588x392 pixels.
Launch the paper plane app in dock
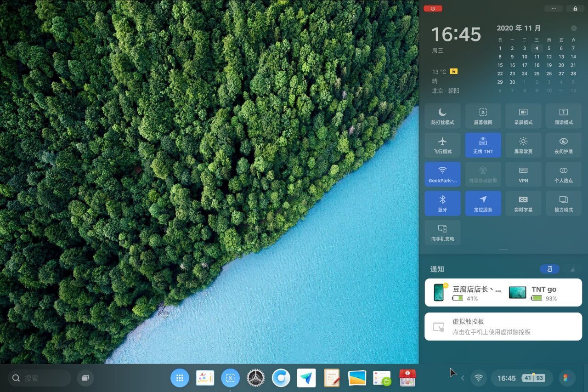coord(306,378)
